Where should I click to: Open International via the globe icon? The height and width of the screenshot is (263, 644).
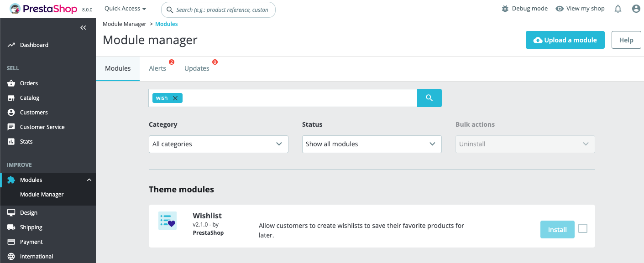(x=11, y=256)
